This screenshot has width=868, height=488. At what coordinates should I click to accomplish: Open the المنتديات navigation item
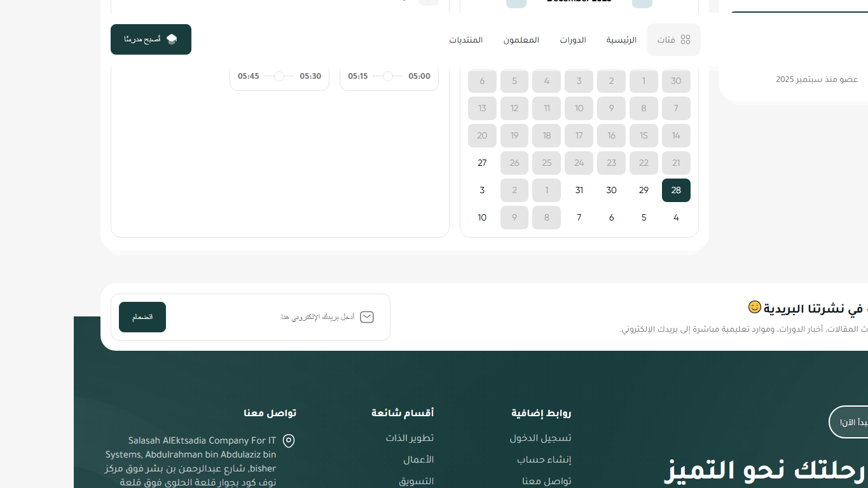[466, 40]
